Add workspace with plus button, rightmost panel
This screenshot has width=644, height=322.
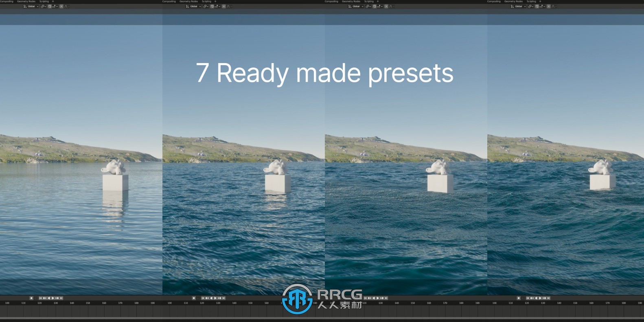(540, 1)
